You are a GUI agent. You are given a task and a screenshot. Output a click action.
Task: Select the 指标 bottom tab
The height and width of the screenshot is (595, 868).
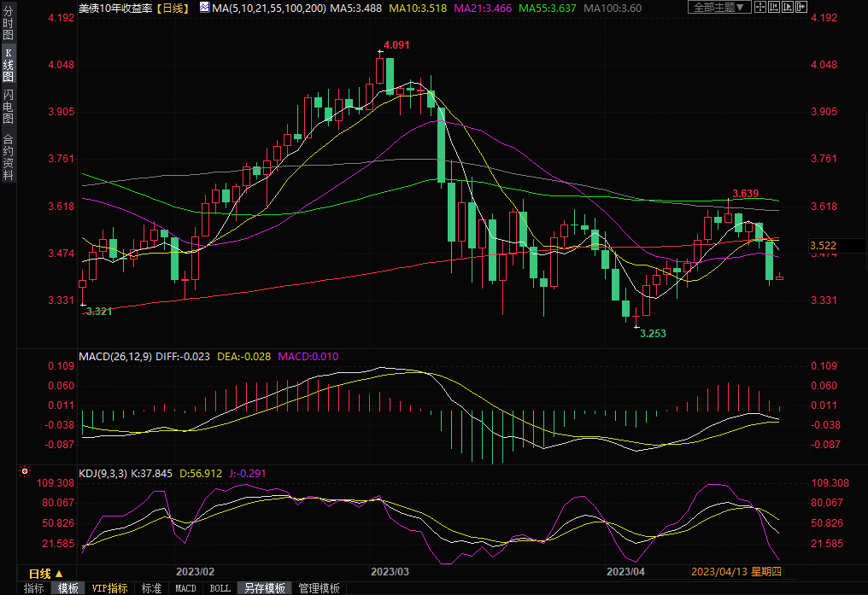tap(34, 588)
